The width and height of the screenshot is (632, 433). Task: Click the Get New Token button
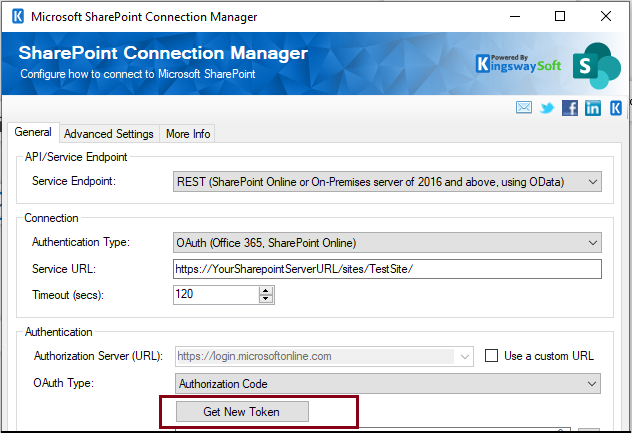click(x=242, y=412)
